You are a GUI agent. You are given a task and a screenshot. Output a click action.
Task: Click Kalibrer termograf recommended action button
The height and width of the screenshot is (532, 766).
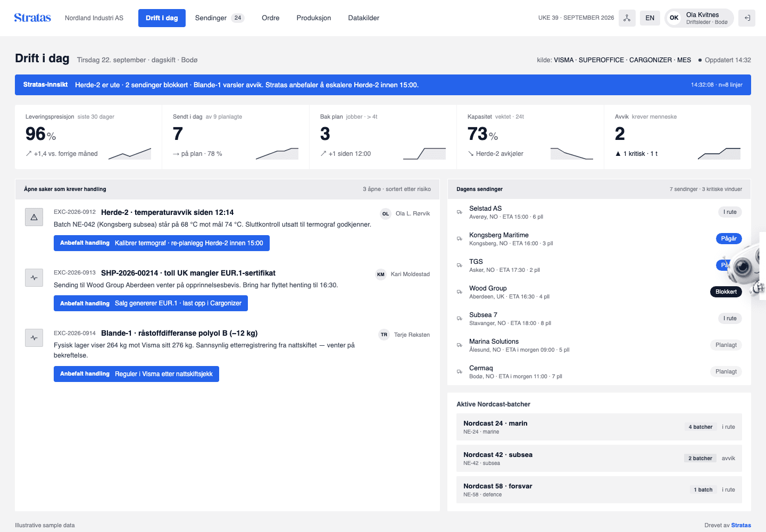pos(162,243)
